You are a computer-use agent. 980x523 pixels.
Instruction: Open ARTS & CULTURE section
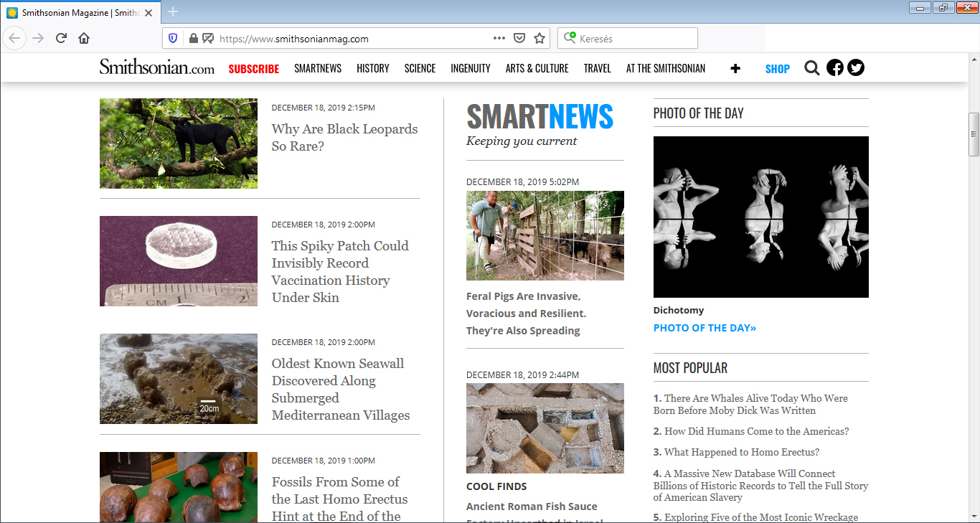tap(537, 68)
